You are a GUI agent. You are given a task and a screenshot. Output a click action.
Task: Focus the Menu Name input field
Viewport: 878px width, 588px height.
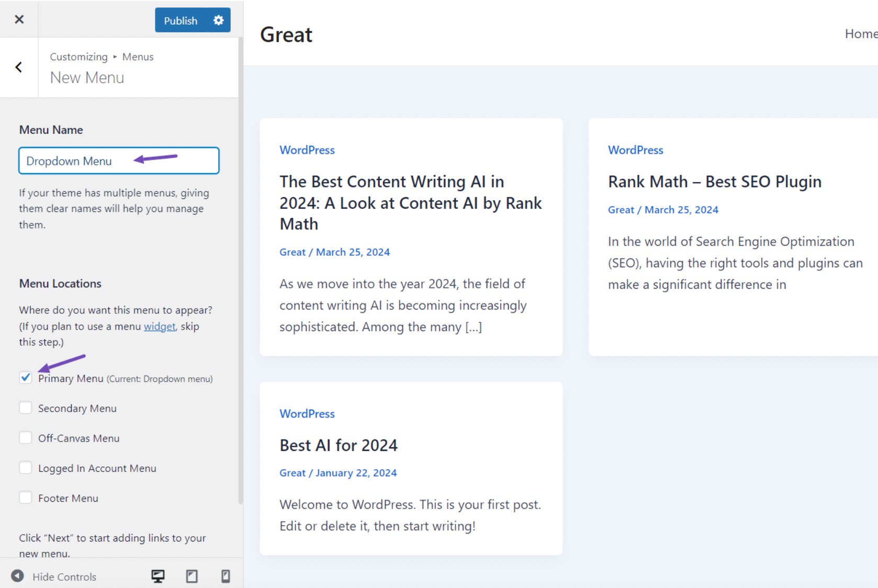tap(119, 161)
